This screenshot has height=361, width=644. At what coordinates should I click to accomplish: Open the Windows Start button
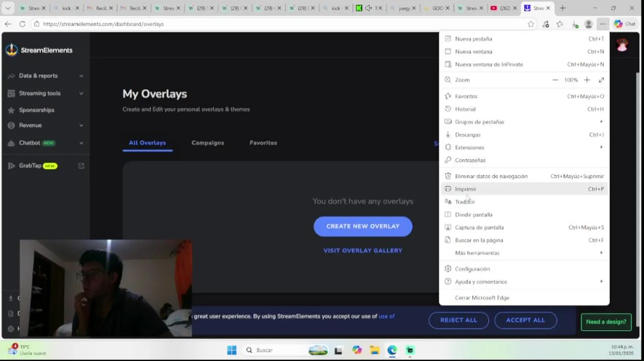[231, 350]
